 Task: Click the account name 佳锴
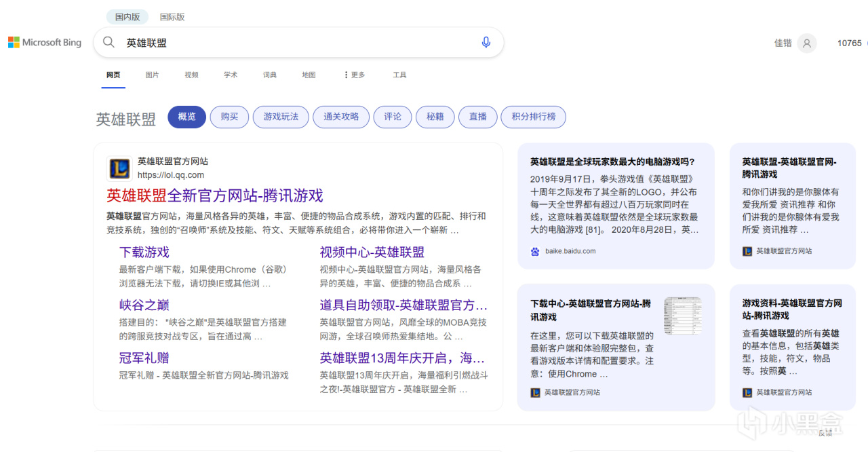click(x=783, y=43)
